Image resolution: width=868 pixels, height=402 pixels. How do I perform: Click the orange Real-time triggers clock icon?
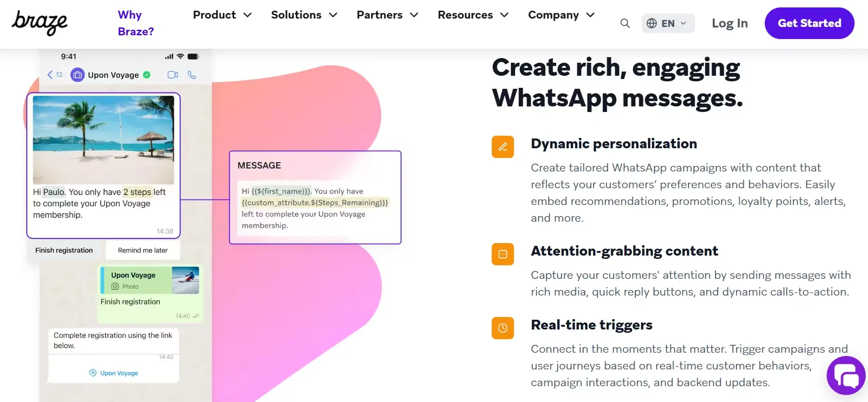tap(502, 328)
